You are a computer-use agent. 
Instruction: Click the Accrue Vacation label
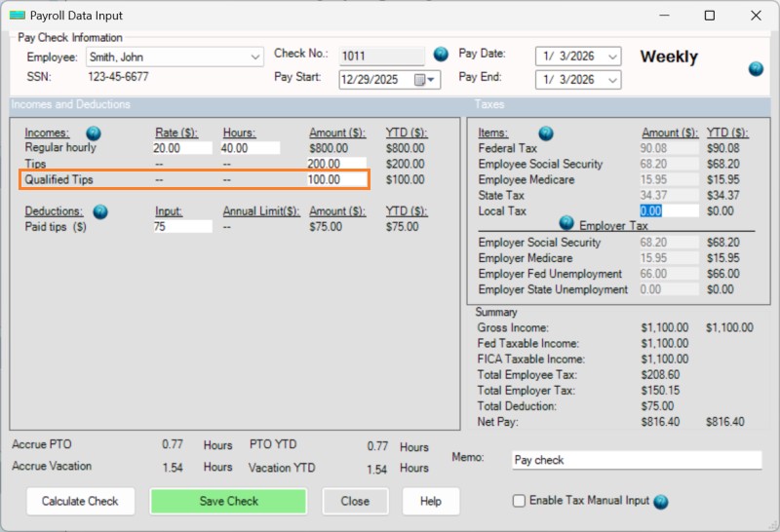(52, 466)
